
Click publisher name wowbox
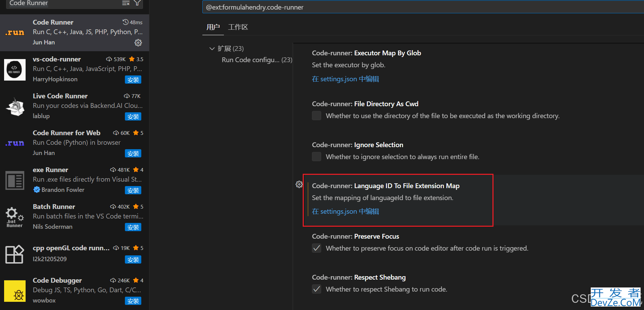(x=44, y=300)
